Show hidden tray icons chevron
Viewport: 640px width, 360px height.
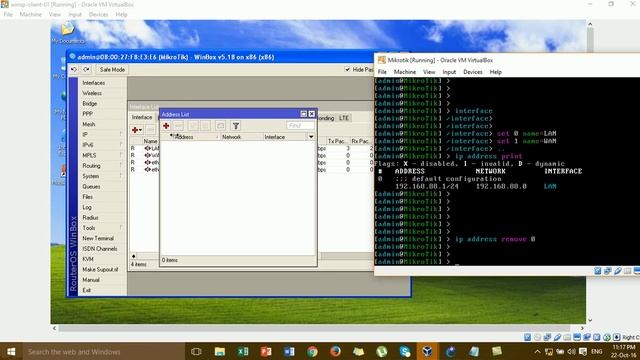(x=538, y=351)
